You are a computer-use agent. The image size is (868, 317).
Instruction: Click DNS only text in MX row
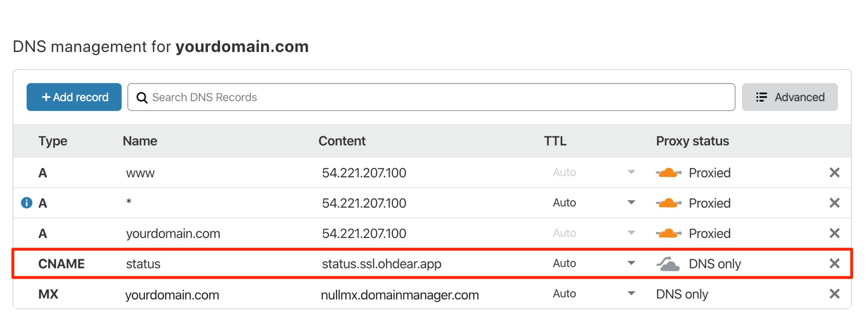pos(682,295)
